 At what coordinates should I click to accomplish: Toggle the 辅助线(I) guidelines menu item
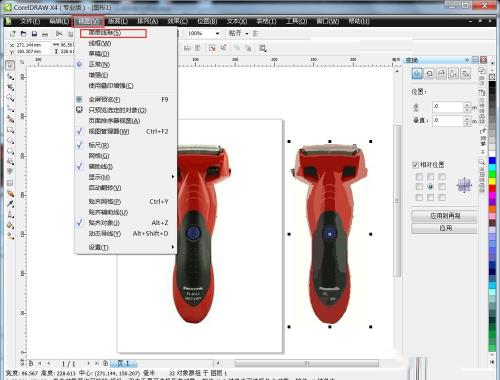125,166
